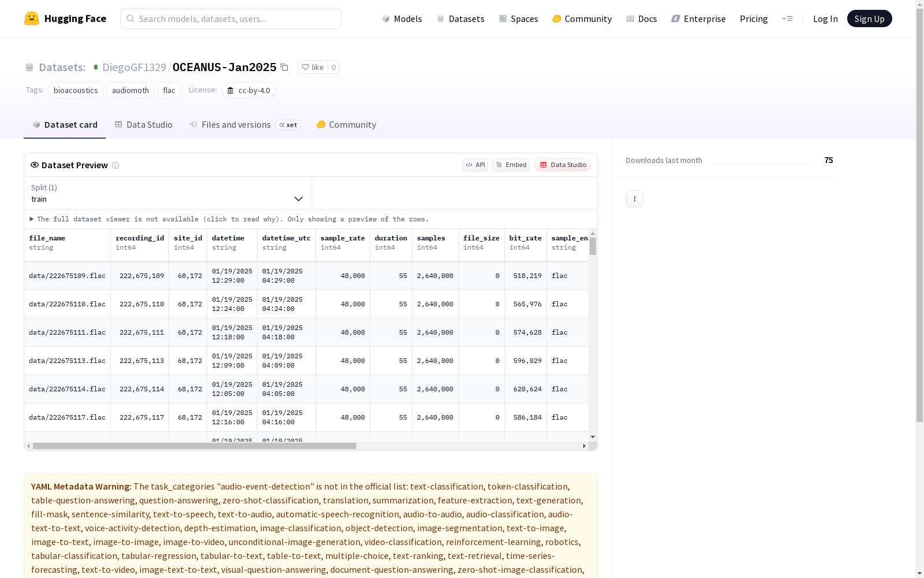Screen dimensions: 924x578
Task: Copy dataset name with the copy icon
Action: pyautogui.click(x=284, y=67)
